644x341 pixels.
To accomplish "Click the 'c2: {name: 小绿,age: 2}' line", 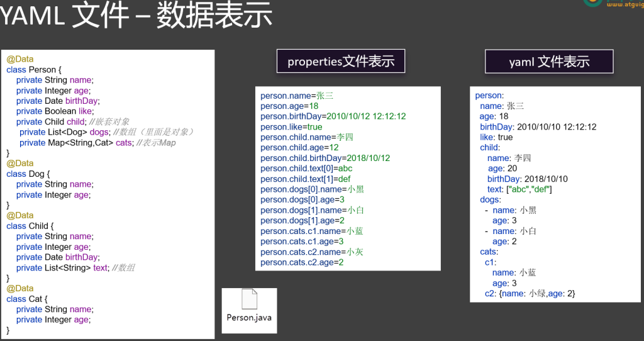I will point(530,293).
